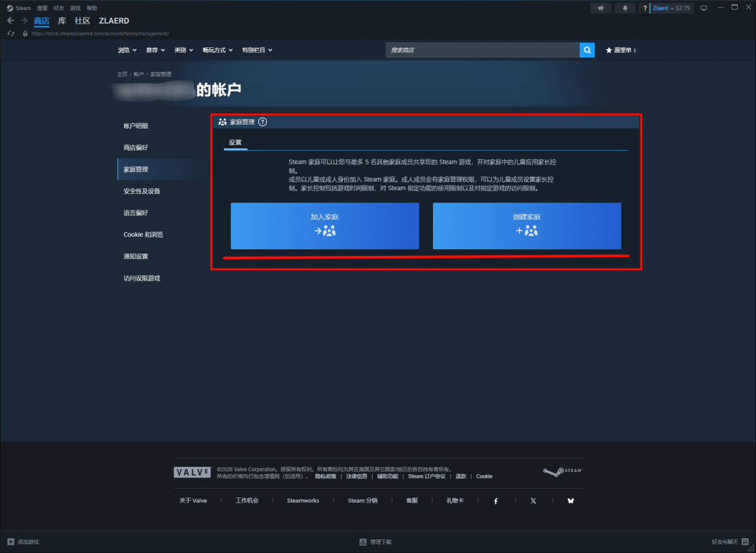Expand the 特别栏目 dropdown menu

point(257,50)
